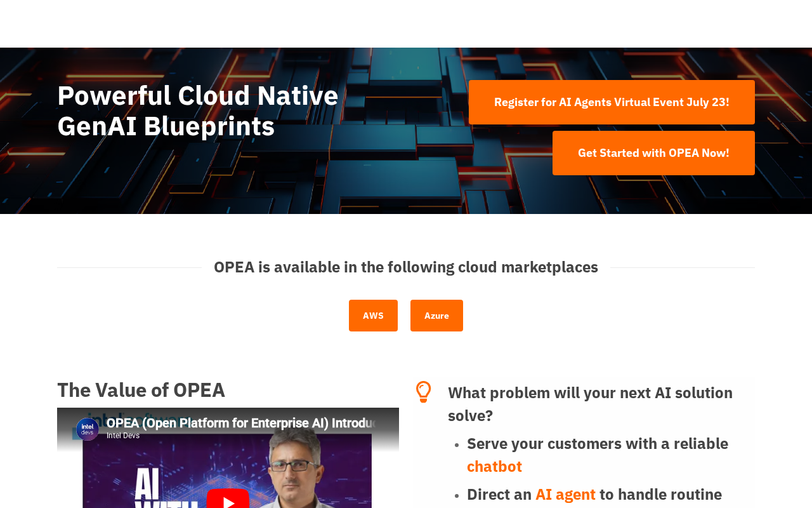Screen dimensions: 812x508
Task: Click Register for AI Agents Virtual Event button
Action: [612, 102]
